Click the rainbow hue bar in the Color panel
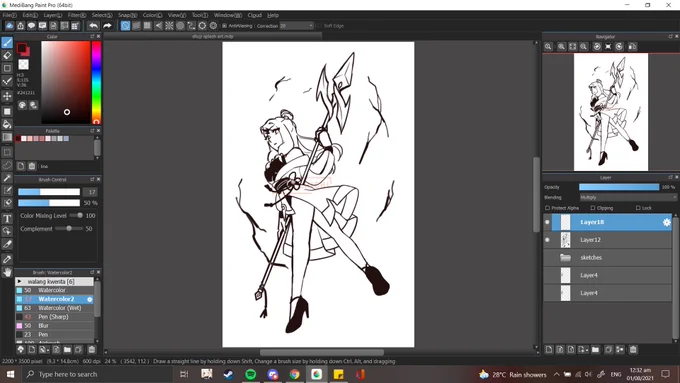The width and height of the screenshot is (680, 383). click(x=96, y=82)
